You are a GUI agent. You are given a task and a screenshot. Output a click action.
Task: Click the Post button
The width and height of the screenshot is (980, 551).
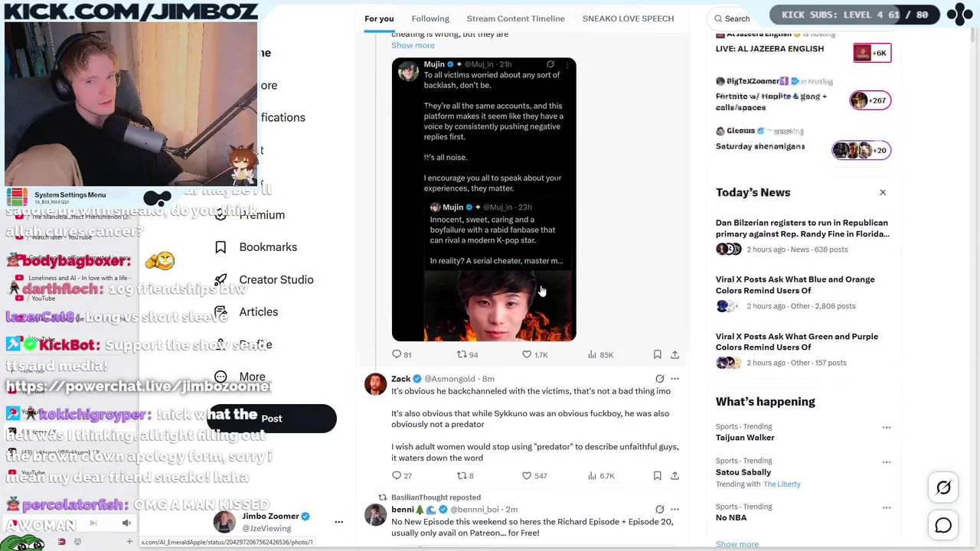(272, 419)
